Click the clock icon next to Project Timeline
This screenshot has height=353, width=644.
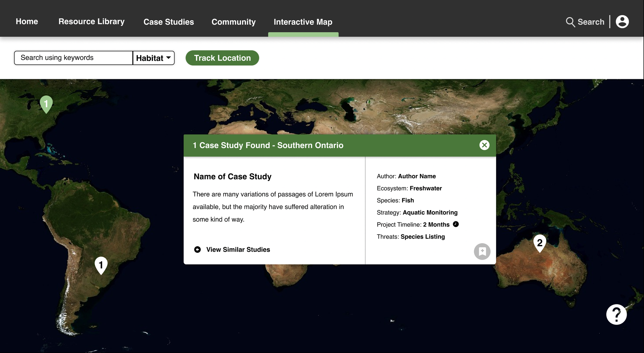[455, 224]
